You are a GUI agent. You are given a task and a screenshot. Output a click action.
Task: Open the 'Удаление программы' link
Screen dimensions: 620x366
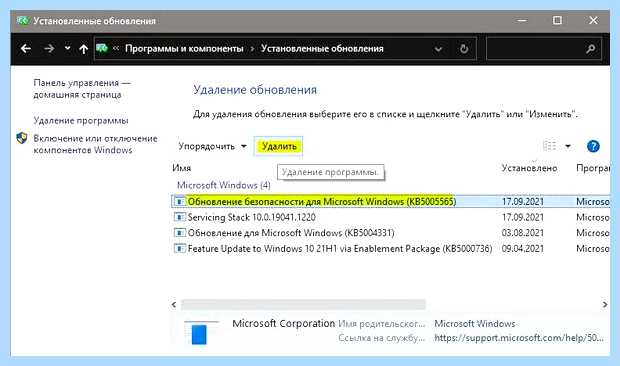pyautogui.click(x=81, y=120)
